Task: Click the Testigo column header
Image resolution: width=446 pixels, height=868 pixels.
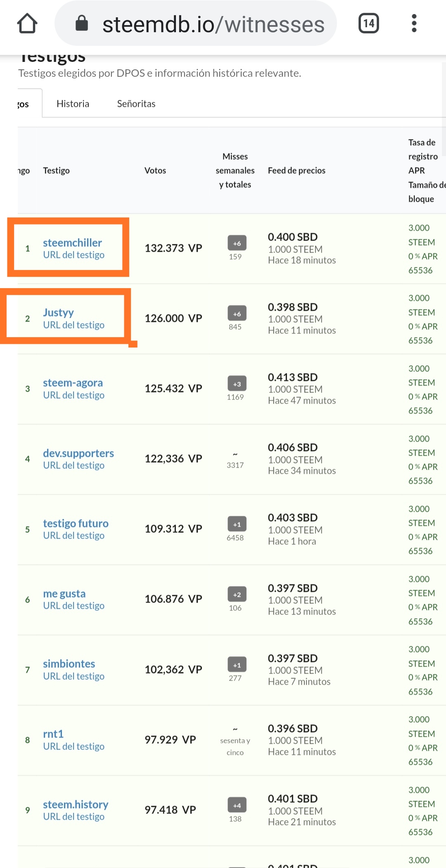Action: (x=56, y=170)
